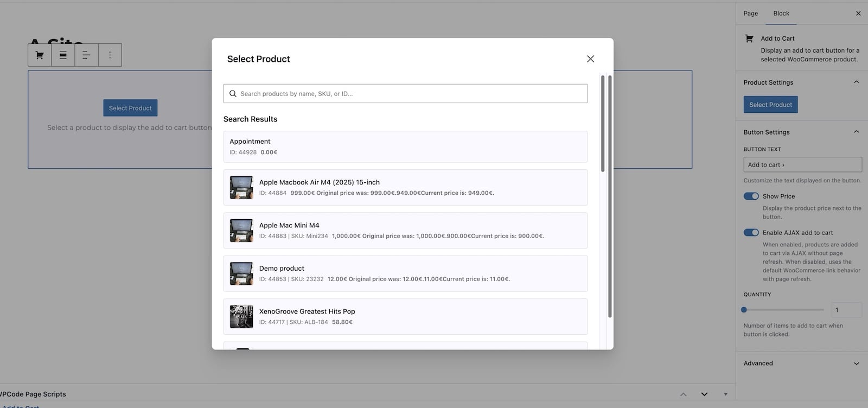Close the settings sidebar

click(858, 14)
